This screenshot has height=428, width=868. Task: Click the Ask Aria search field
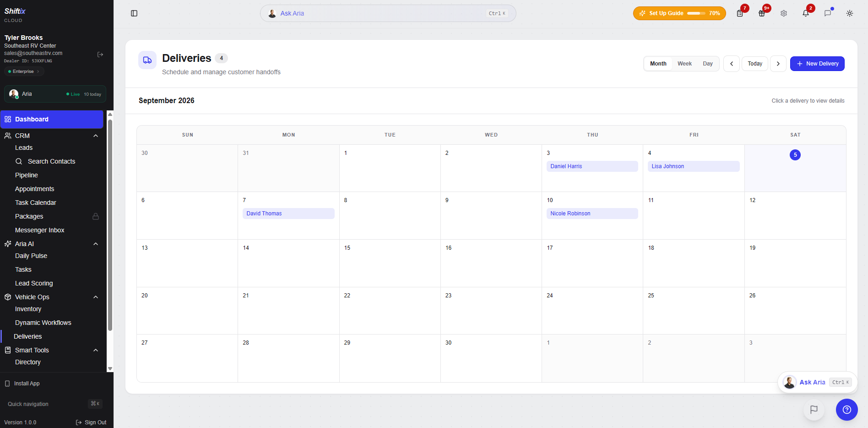388,13
